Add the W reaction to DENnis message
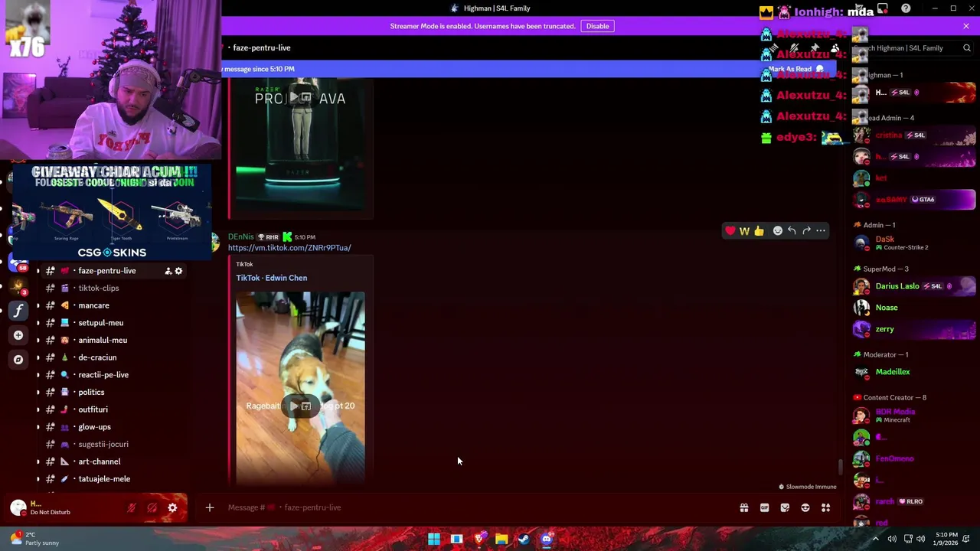The width and height of the screenshot is (980, 551). [744, 230]
